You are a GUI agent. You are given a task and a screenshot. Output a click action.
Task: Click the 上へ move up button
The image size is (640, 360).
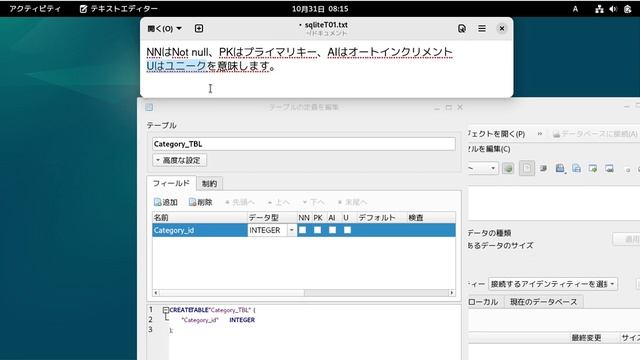coord(279,202)
